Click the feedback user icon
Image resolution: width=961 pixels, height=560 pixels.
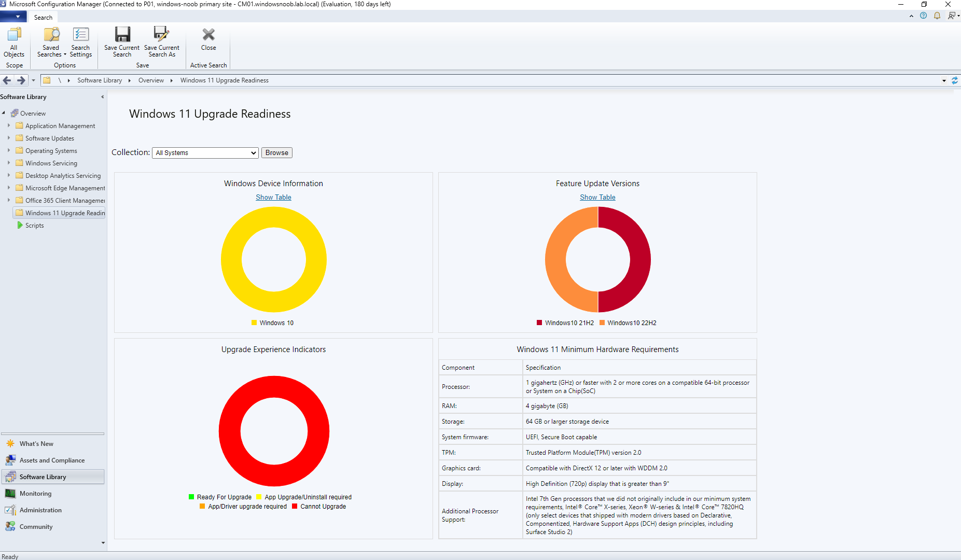952,16
